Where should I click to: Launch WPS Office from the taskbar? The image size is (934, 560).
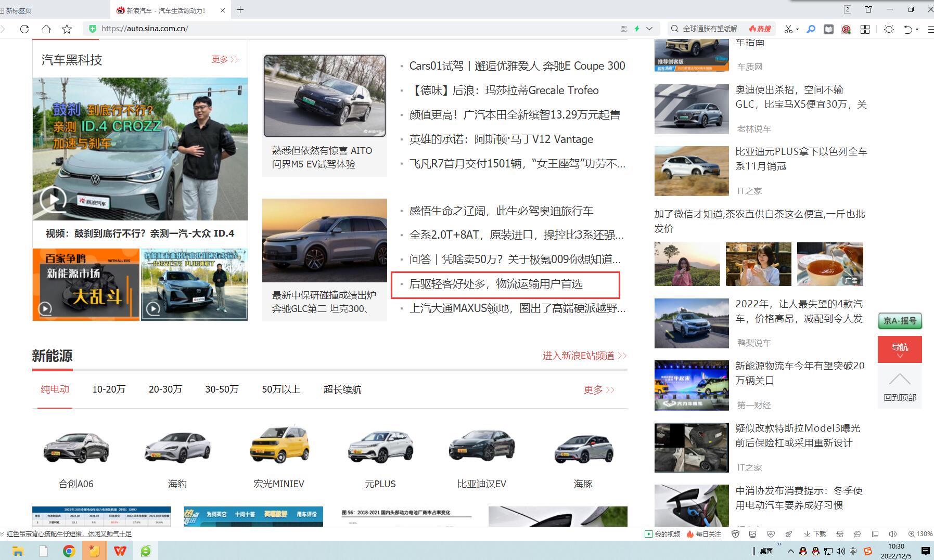click(120, 551)
